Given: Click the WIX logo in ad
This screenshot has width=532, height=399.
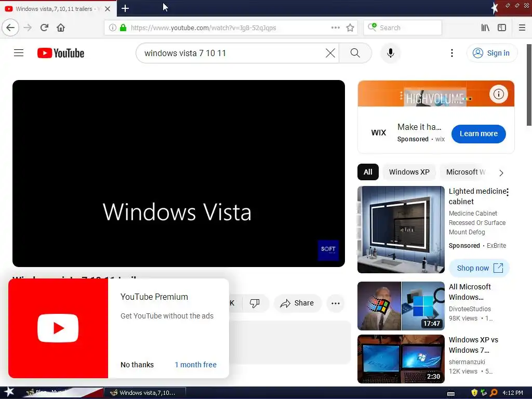Looking at the screenshot, I should (x=379, y=132).
